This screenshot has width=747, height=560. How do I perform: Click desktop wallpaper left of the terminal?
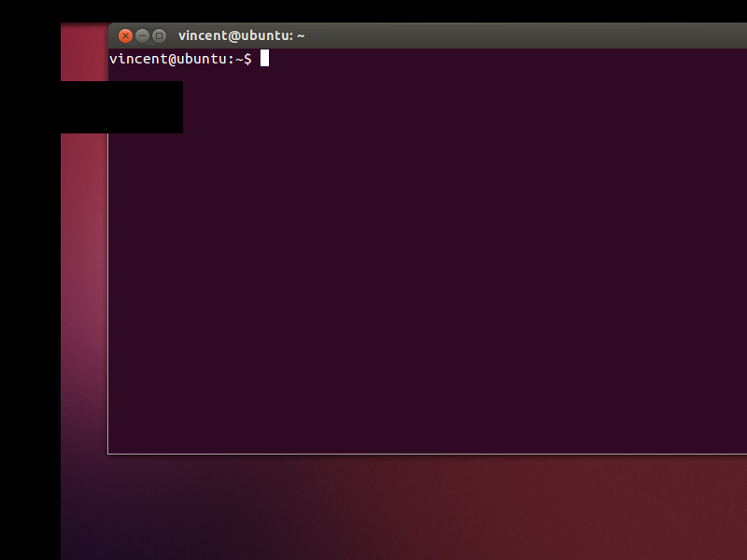[x=84, y=280]
